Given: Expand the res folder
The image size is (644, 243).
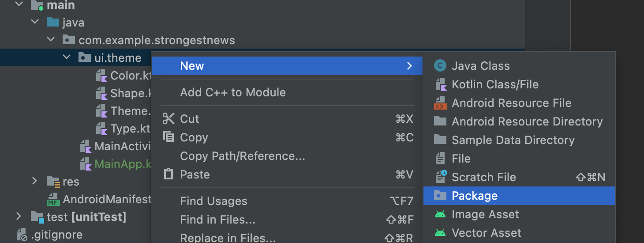Looking at the screenshot, I should 35,181.
